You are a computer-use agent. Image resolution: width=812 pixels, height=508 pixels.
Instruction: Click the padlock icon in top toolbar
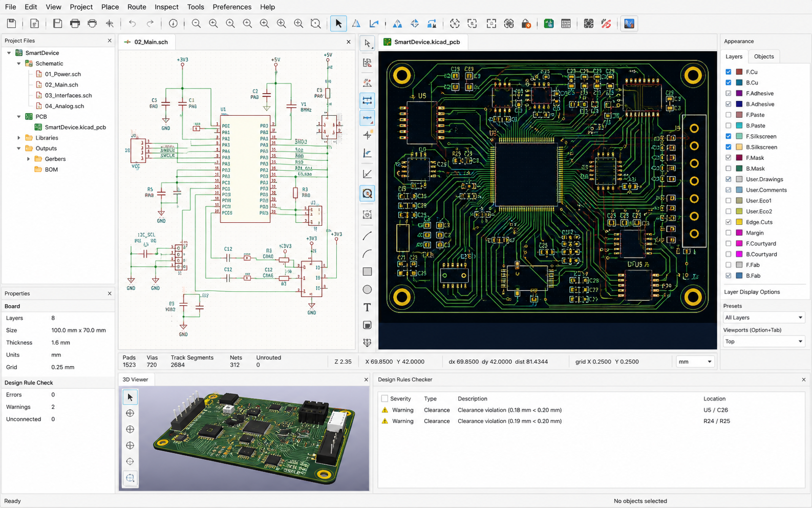click(x=526, y=24)
